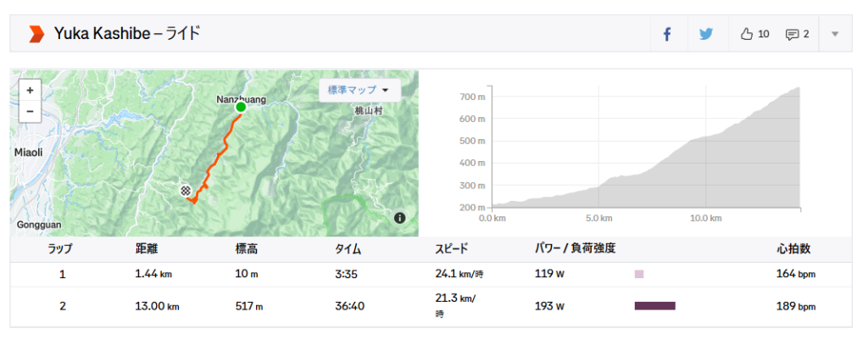868x340 pixels.
Task: Zoom in on the map
Action: click(x=30, y=90)
